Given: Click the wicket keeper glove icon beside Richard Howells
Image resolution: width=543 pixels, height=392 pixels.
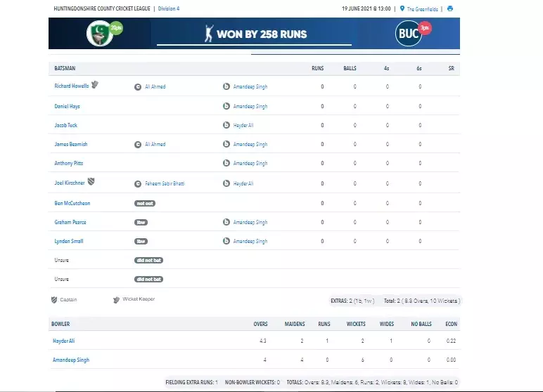Looking at the screenshot, I should pyautogui.click(x=95, y=86).
